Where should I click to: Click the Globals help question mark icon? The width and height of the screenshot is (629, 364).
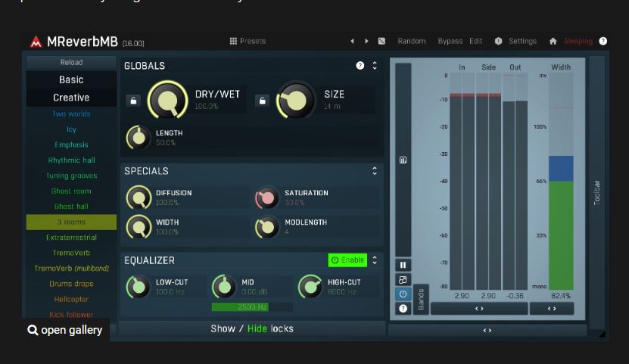pos(360,66)
